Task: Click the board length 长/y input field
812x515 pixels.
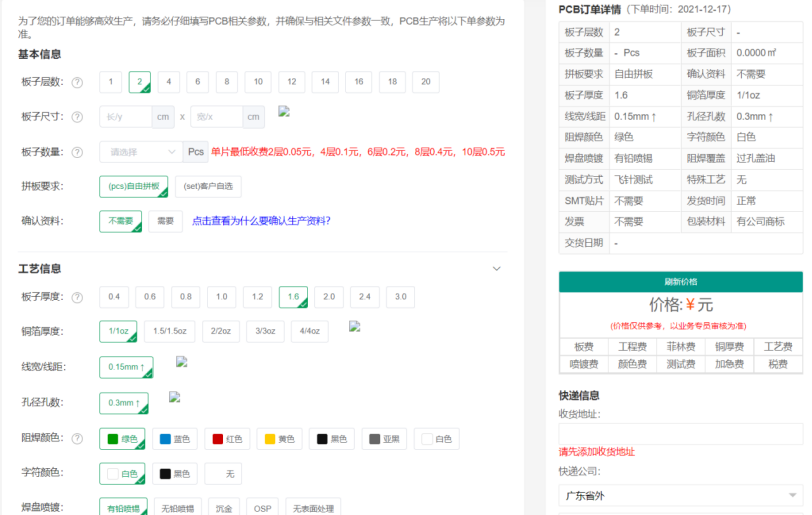Action: point(125,117)
